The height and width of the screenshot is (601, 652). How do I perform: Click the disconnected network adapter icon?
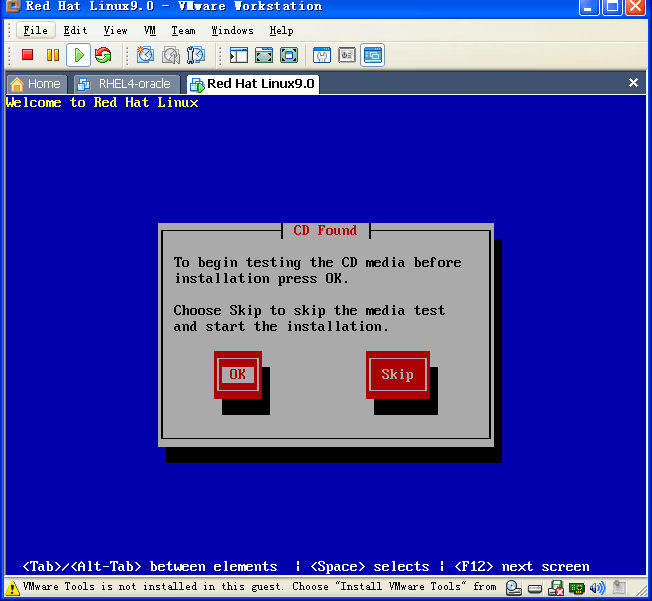click(x=556, y=588)
